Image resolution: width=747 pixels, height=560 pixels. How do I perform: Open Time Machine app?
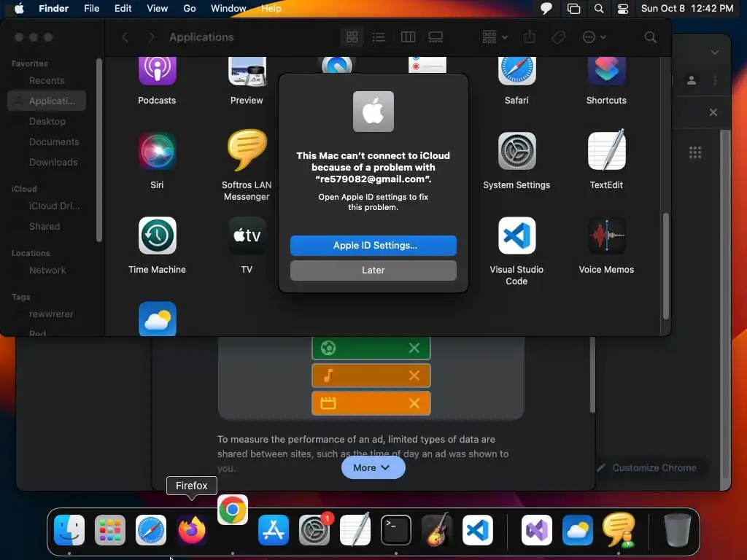tap(158, 236)
